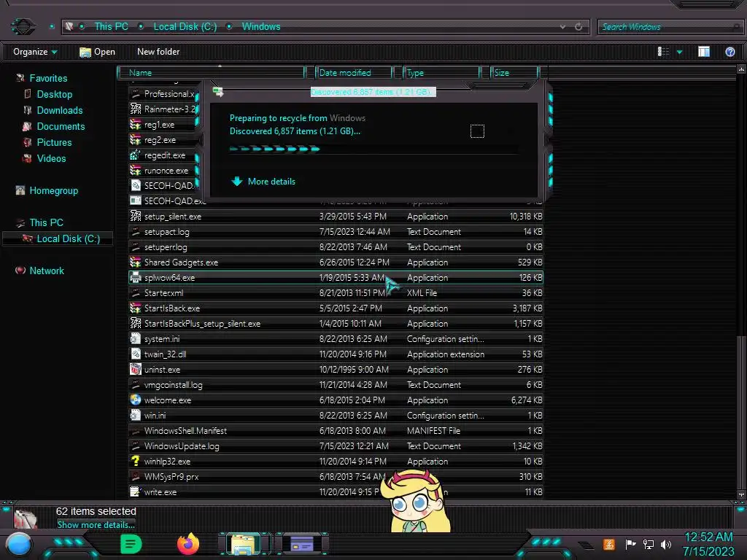Click the StartIsBack.exe file icon

(x=135, y=308)
